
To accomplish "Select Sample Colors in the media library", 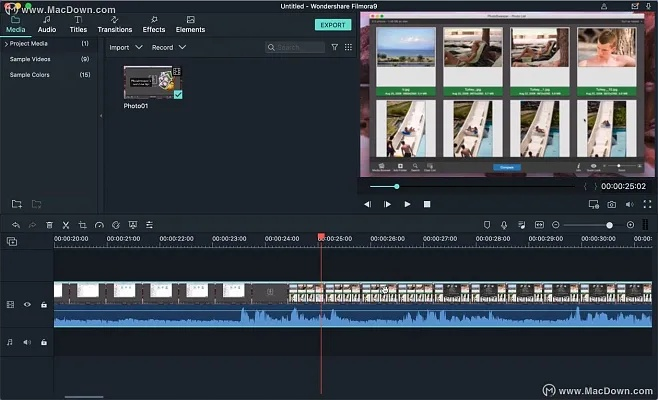I will 29,75.
